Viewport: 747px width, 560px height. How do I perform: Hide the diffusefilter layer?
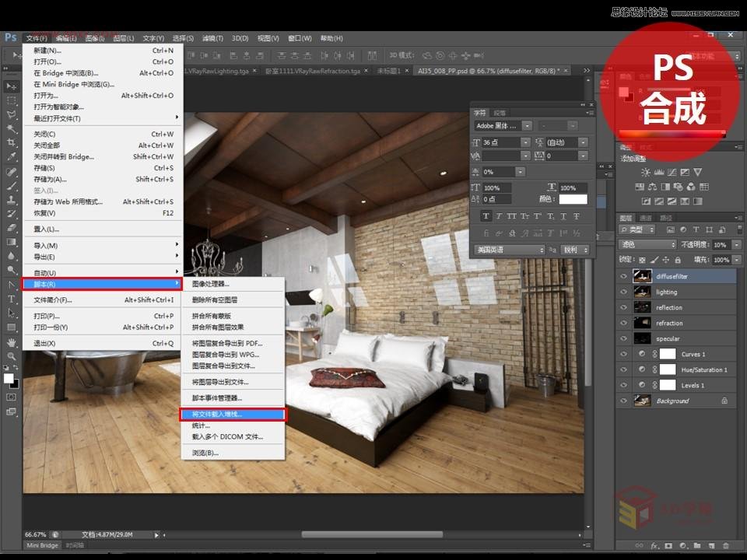623,276
